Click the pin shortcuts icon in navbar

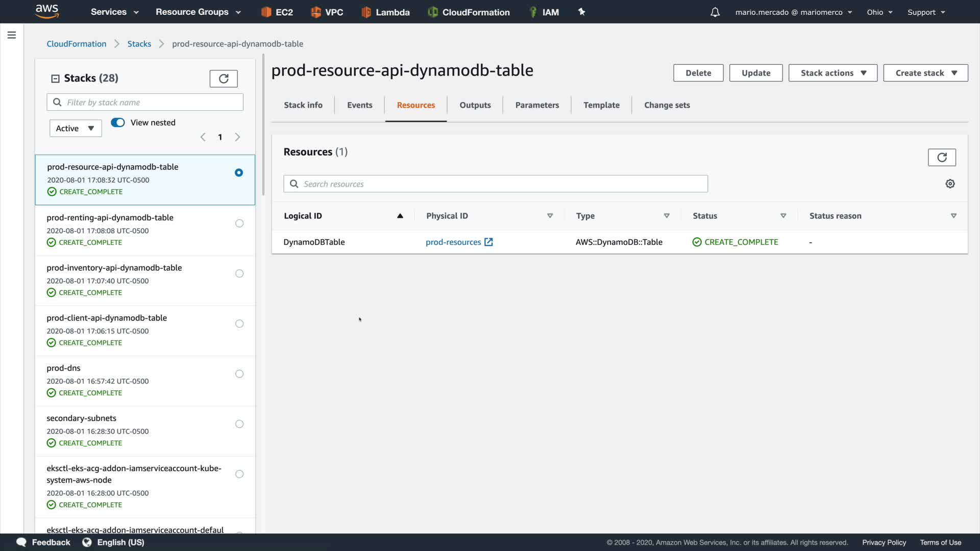(581, 12)
